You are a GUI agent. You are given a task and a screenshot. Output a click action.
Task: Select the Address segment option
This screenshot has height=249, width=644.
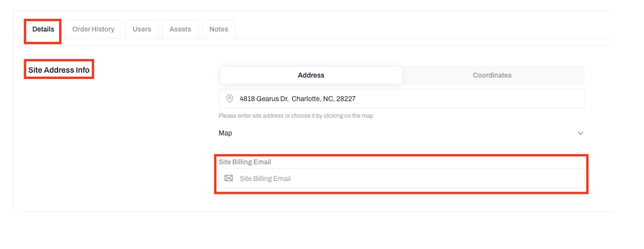pyautogui.click(x=311, y=75)
